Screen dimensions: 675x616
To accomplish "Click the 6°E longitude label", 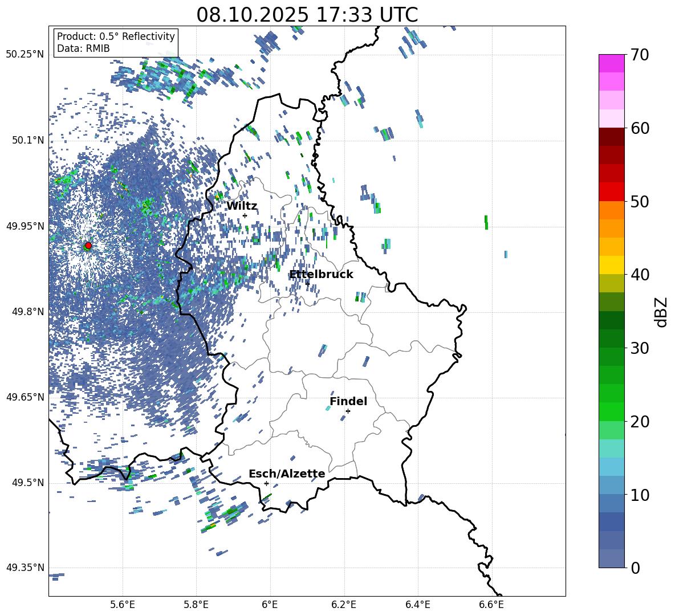I will click(x=270, y=605).
